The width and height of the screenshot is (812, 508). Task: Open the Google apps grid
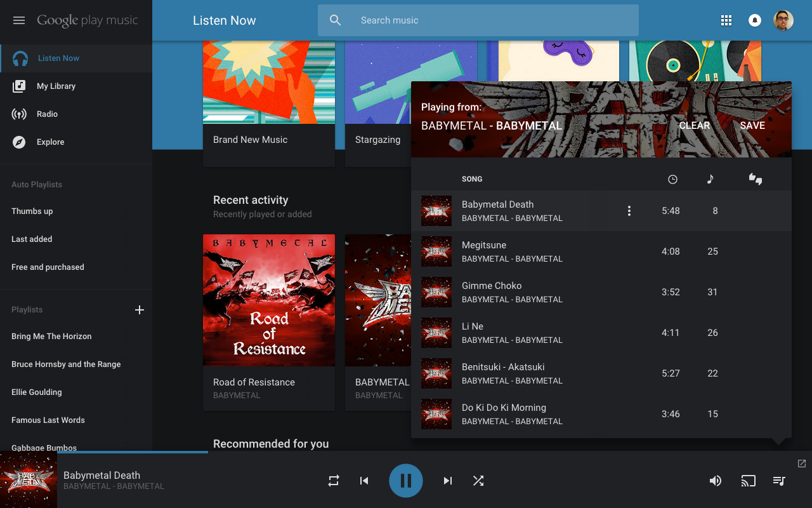tap(726, 20)
